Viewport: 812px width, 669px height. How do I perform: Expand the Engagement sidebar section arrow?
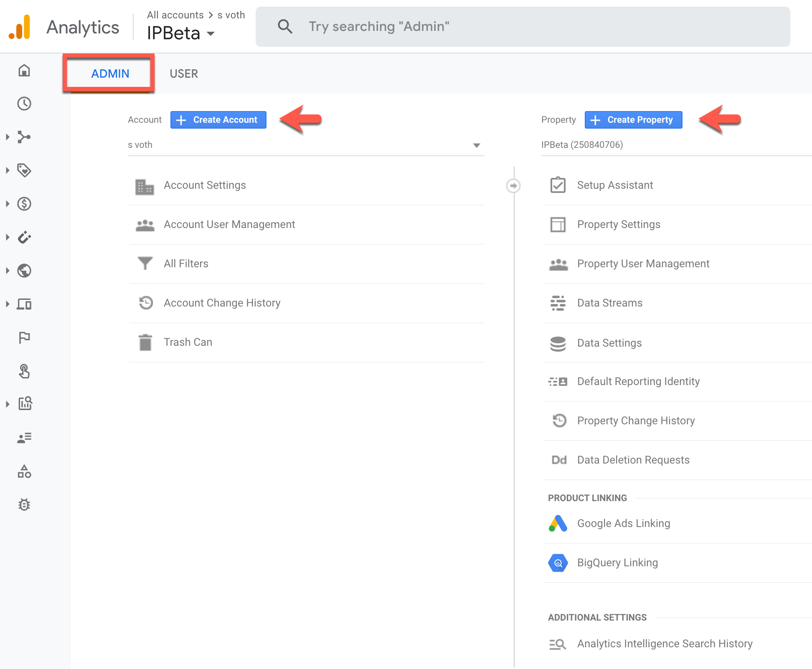pos(8,170)
